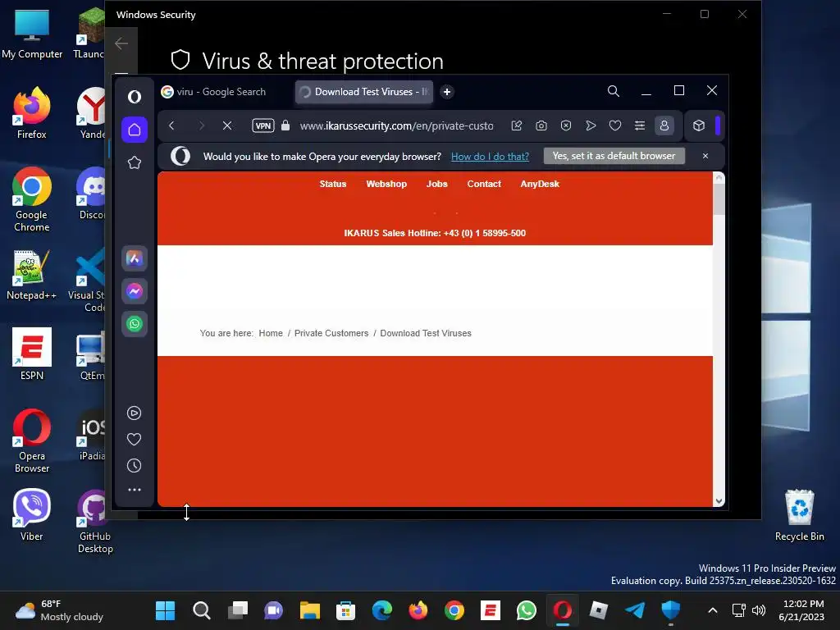Screen dimensions: 840x630
Task: Open extensions cube icon
Action: (699, 126)
